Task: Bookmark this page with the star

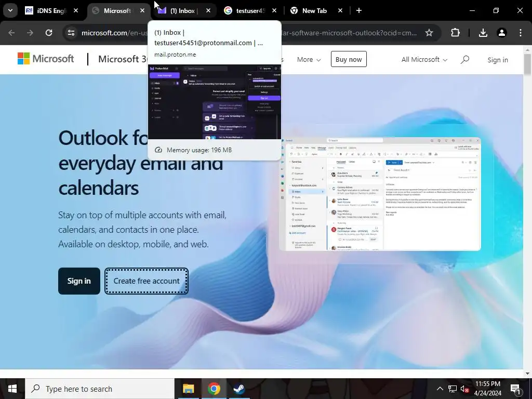Action: [x=429, y=33]
